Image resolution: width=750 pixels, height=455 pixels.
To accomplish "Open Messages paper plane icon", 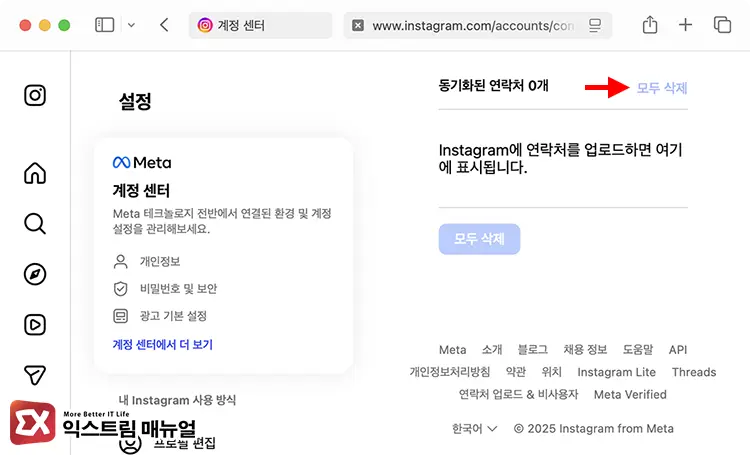I will coord(35,375).
